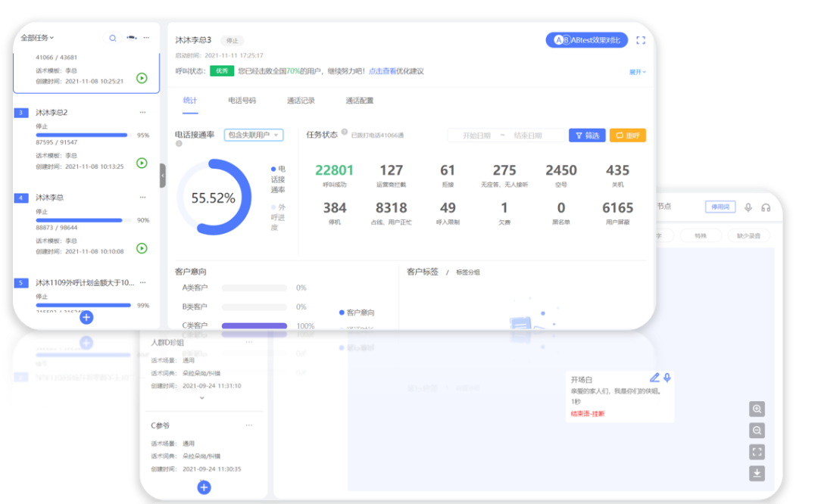Click 停止 status badge beside 沐沐李总3
Screen dimensions: 818x504
point(233,41)
